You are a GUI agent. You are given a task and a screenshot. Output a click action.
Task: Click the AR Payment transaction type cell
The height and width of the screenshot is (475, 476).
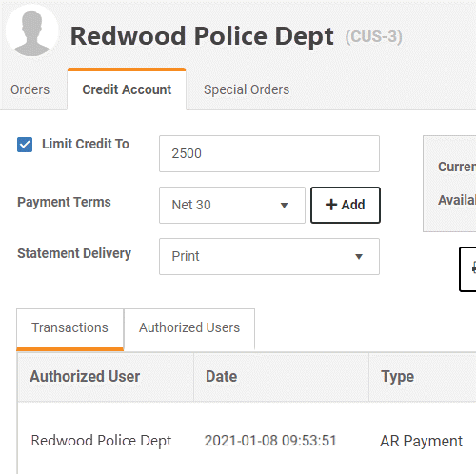[x=421, y=441]
